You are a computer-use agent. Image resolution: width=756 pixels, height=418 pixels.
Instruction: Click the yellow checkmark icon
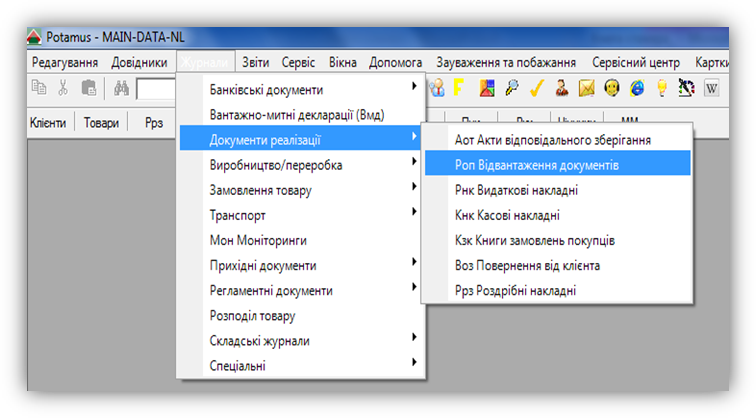[x=537, y=88]
